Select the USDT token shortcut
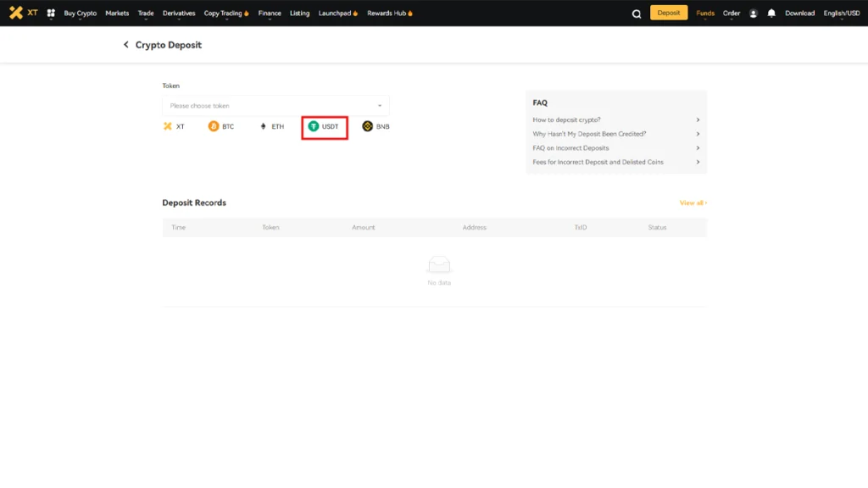 coord(324,127)
